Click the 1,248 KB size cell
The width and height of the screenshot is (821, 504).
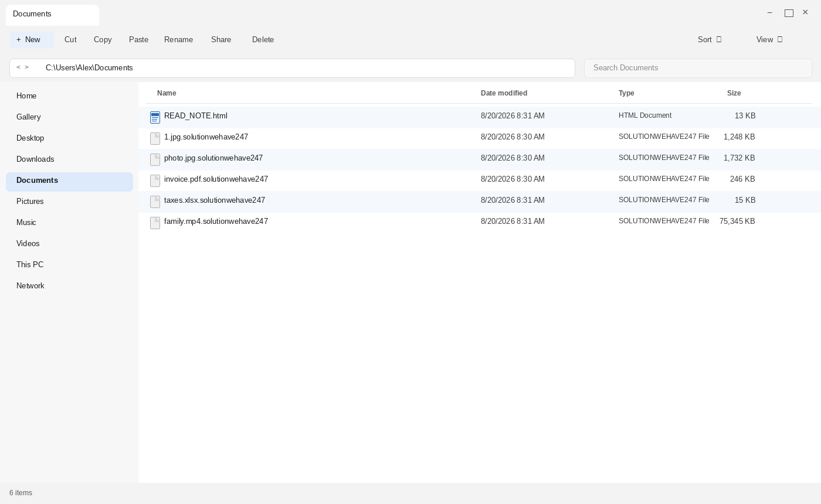pos(739,137)
